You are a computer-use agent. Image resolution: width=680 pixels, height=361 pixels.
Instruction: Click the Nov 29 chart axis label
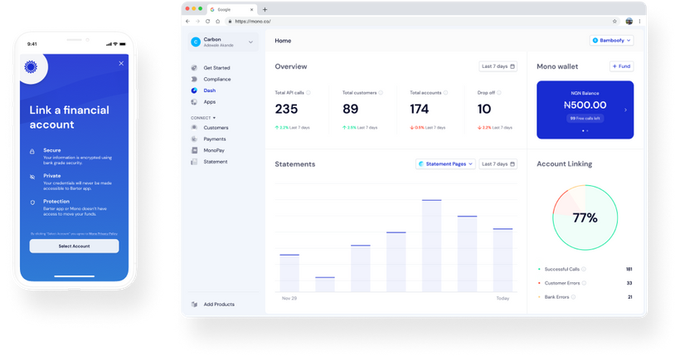289,298
